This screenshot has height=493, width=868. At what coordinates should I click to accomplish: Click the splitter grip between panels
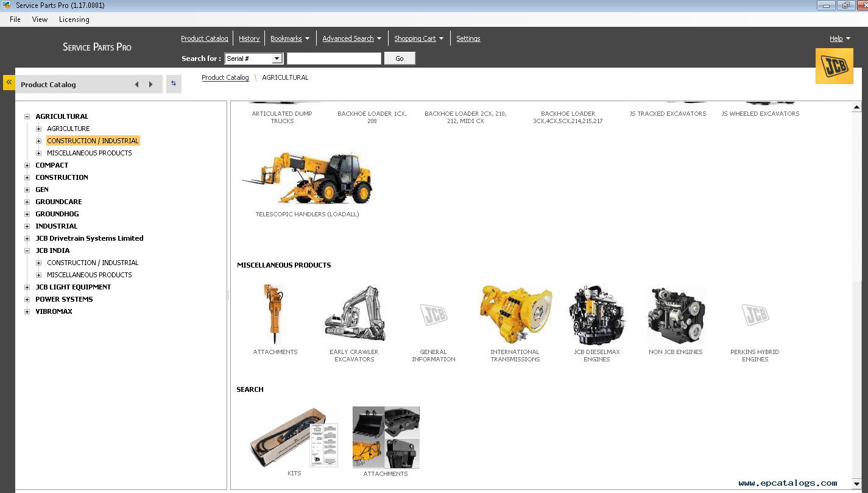(x=228, y=295)
